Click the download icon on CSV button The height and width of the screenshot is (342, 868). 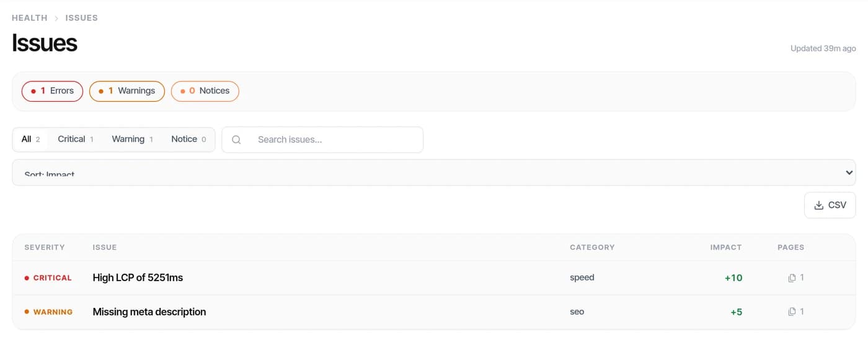[818, 205]
